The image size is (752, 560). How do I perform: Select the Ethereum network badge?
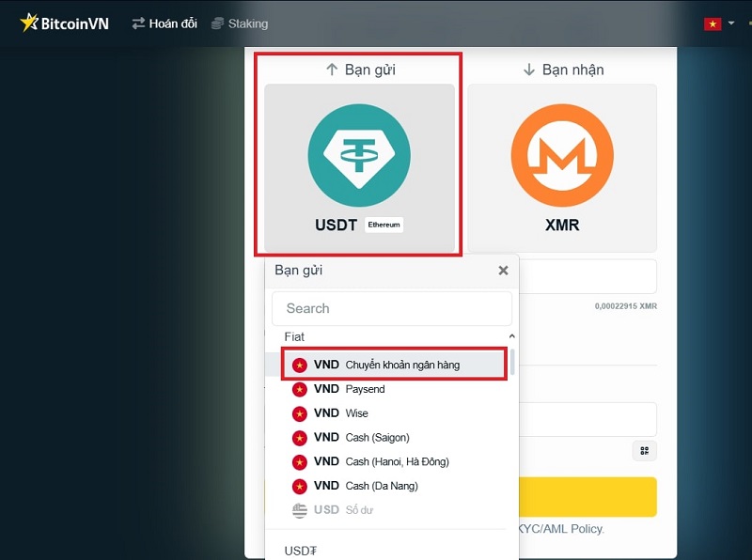(384, 226)
